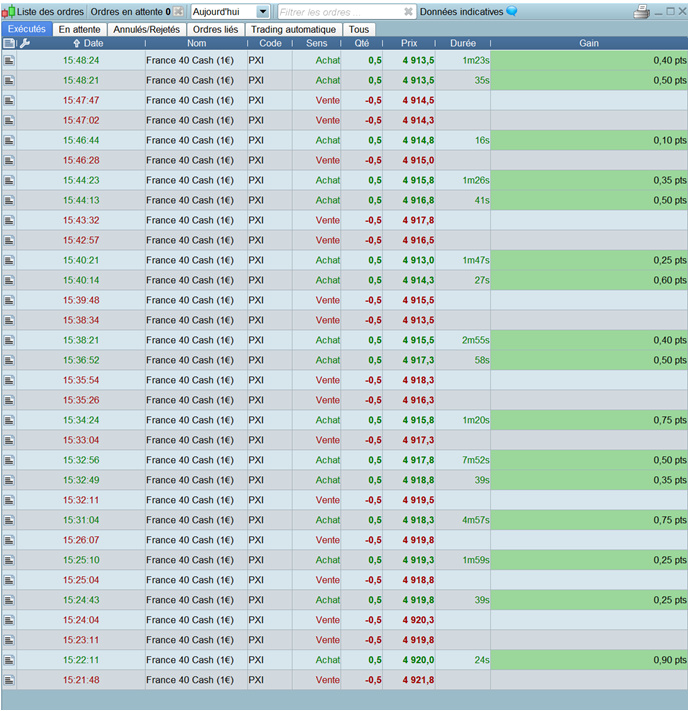Open order details icon for the 15:40:14 row
The width and height of the screenshot is (692, 711).
click(x=9, y=280)
